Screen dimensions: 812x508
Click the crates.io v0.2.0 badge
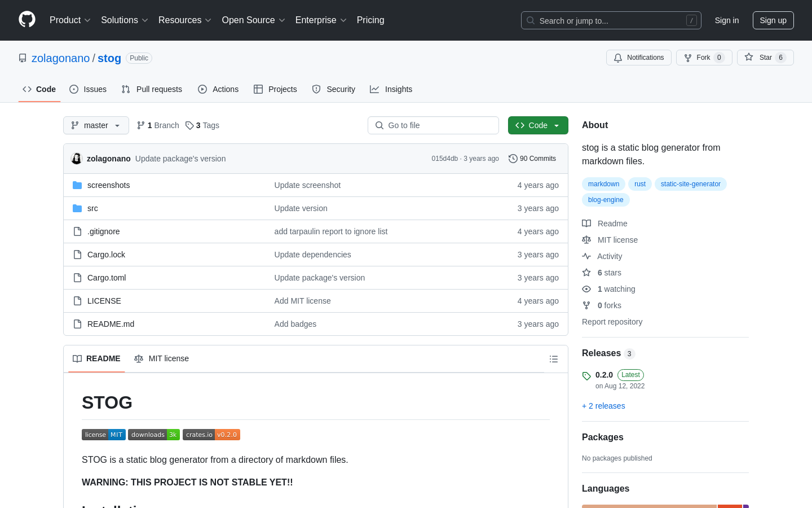211,435
